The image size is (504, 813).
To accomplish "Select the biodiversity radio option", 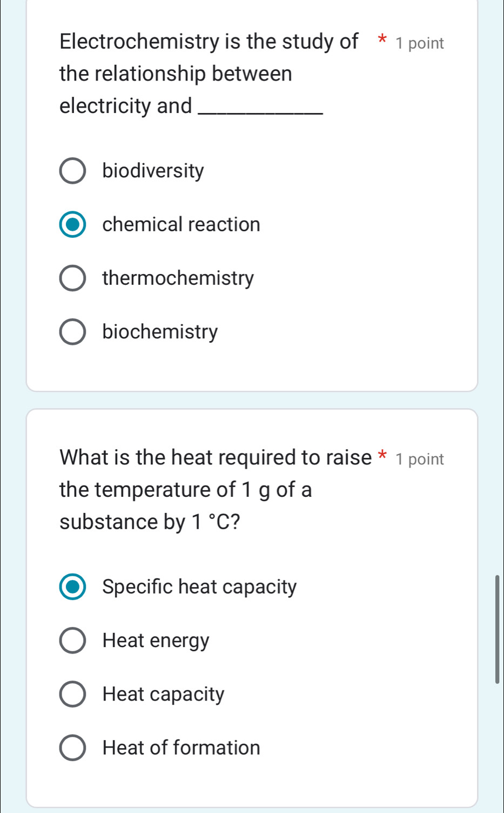I will coord(72,171).
